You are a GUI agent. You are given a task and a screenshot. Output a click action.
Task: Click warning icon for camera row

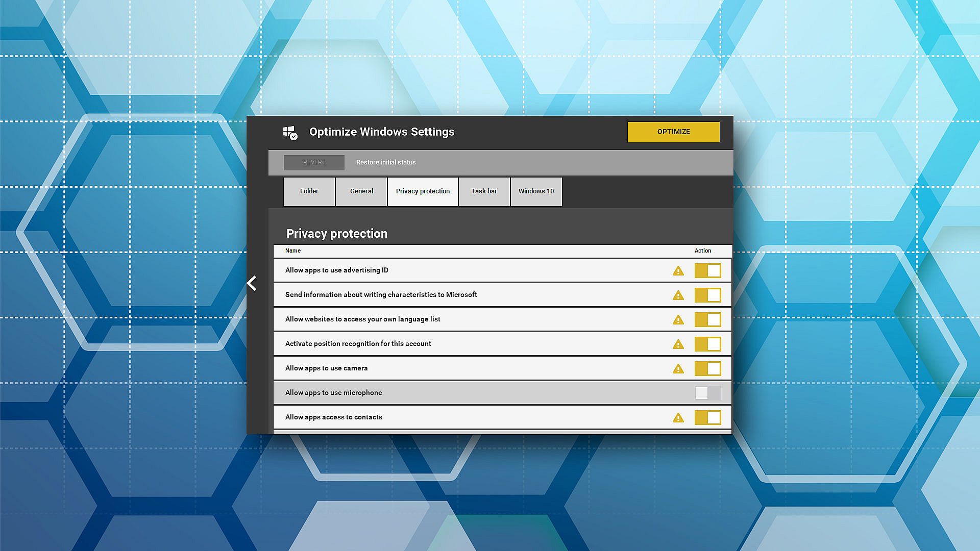point(678,369)
